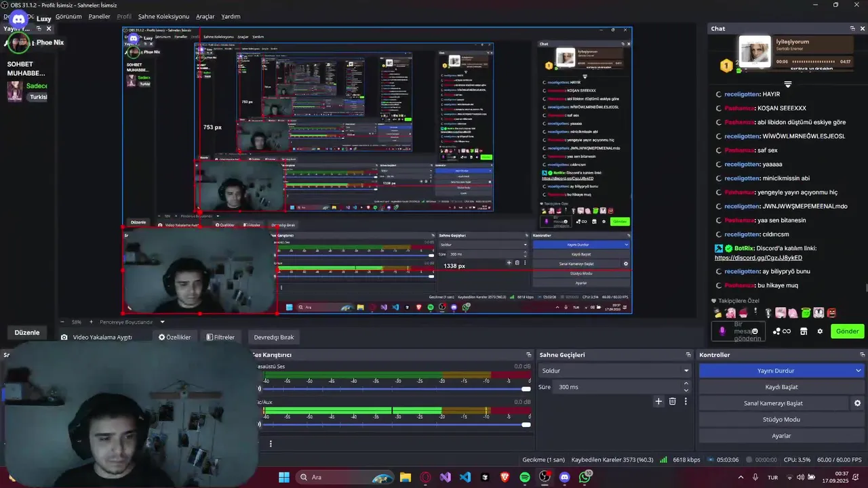Viewport: 868px width, 488px height.
Task: Open the chat shop icon
Action: (804, 331)
